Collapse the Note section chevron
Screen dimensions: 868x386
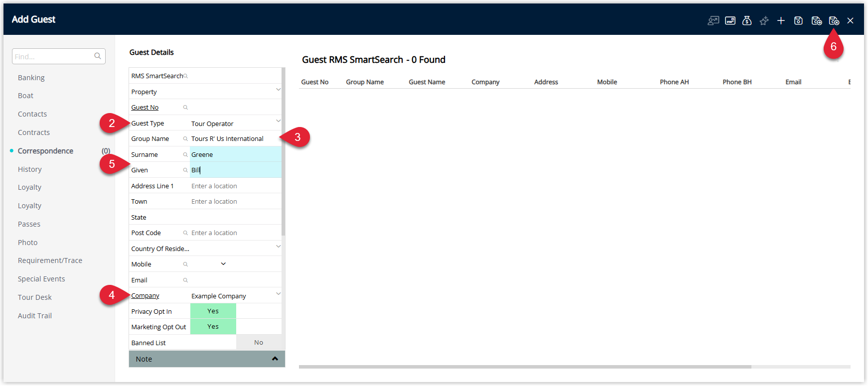click(x=275, y=359)
